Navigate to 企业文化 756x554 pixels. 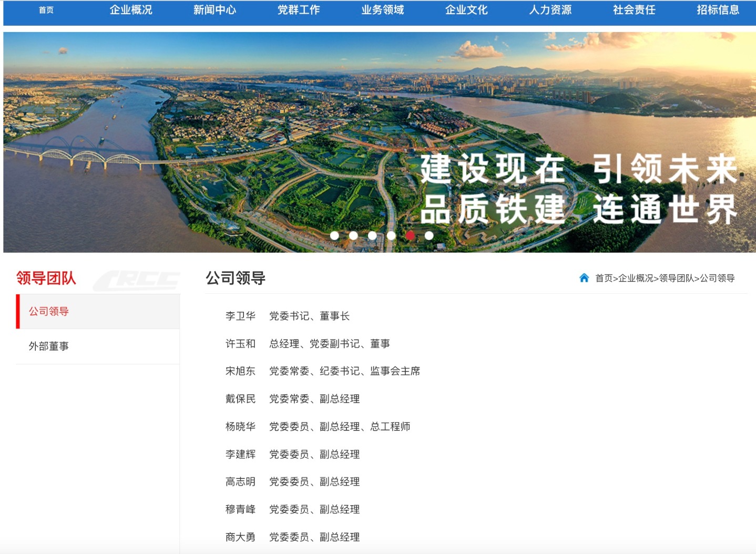point(466,10)
